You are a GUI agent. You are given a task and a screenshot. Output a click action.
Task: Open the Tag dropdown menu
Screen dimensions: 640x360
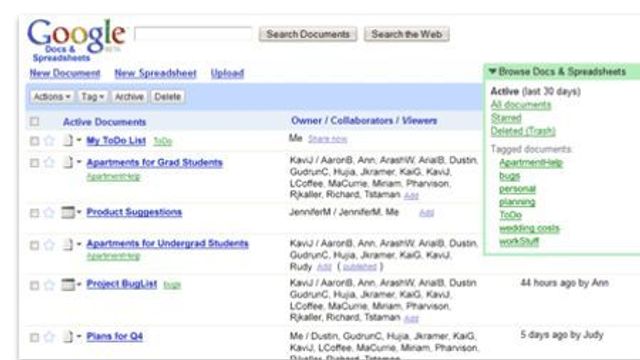coord(93,97)
